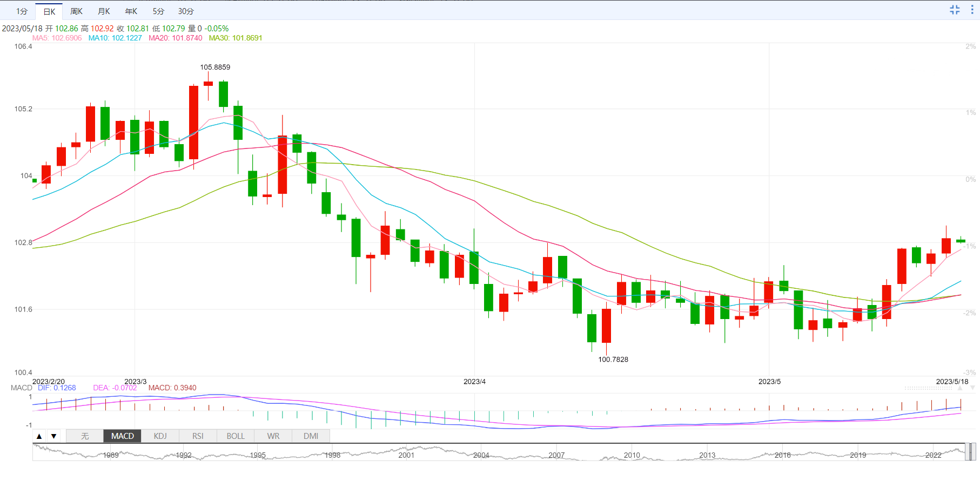Viewport: 980px width, 481px height.
Task: Click the black down triangle beside indicator tabs
Action: click(53, 436)
